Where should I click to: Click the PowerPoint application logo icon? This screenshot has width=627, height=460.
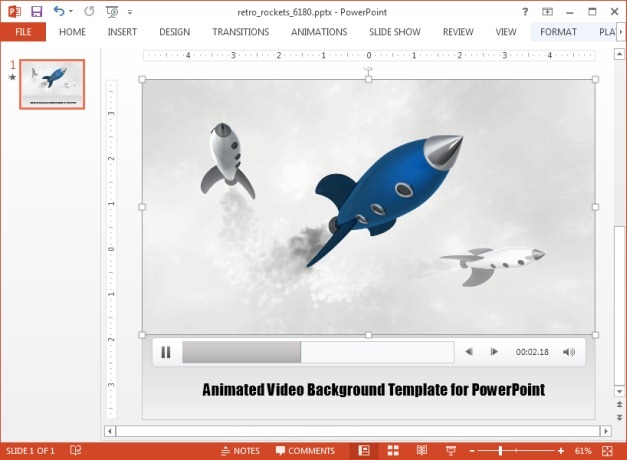[x=15, y=12]
